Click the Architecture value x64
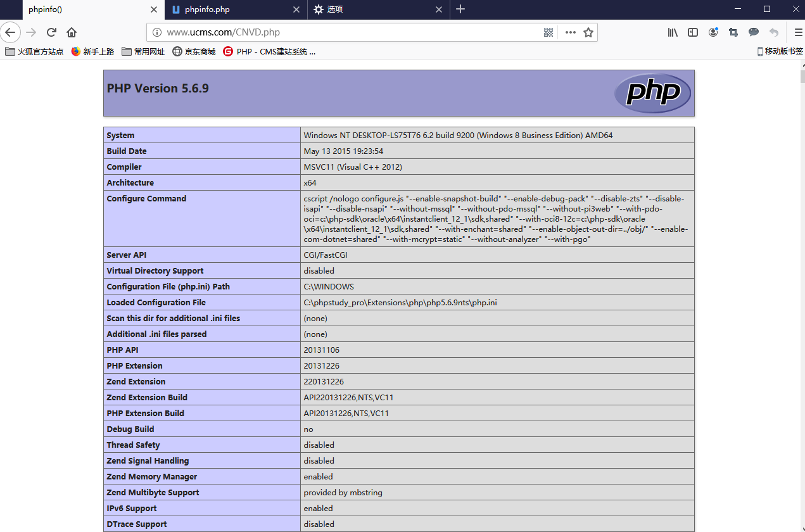This screenshot has width=805, height=532. pos(310,182)
